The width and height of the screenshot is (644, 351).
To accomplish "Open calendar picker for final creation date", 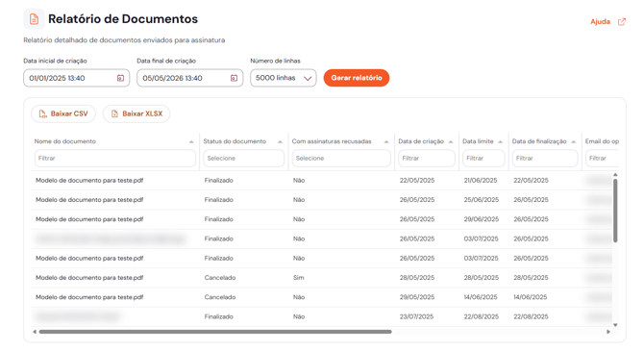I will (234, 78).
